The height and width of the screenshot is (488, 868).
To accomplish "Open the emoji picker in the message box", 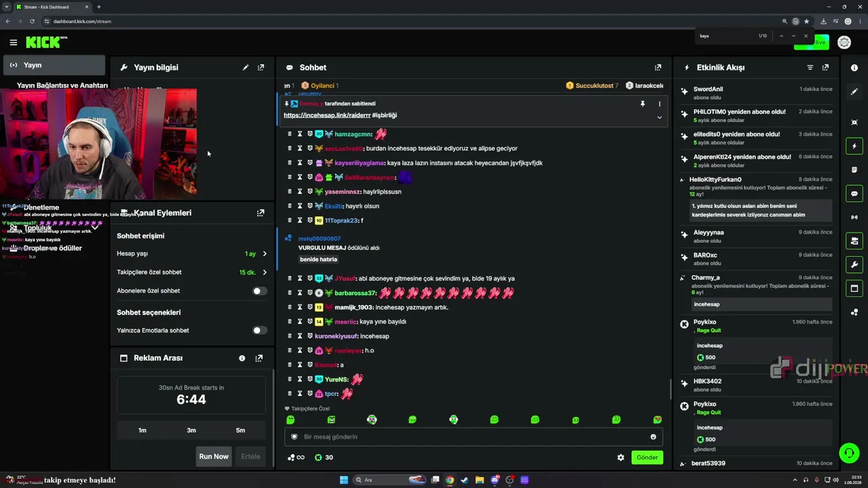I will click(x=654, y=437).
